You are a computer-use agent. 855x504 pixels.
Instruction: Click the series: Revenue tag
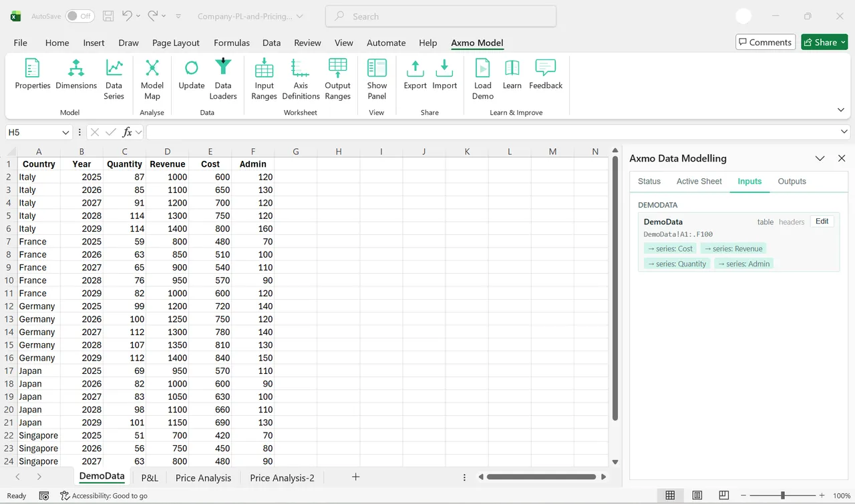tap(733, 248)
